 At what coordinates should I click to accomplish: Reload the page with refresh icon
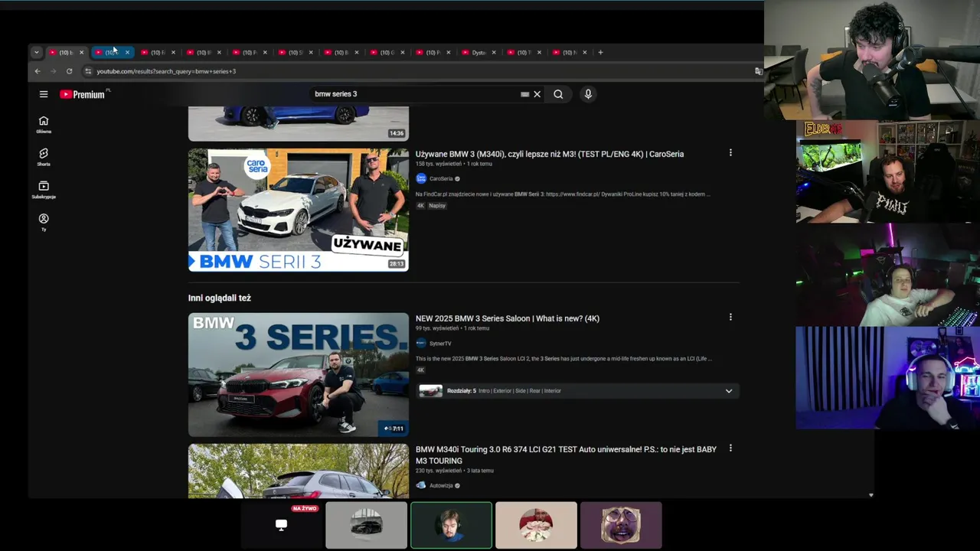pos(69,71)
